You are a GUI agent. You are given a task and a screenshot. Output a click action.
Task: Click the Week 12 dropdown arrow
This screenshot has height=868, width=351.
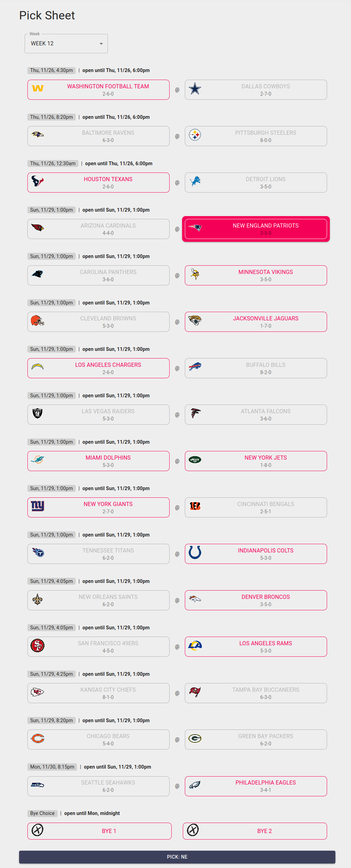[x=101, y=44]
